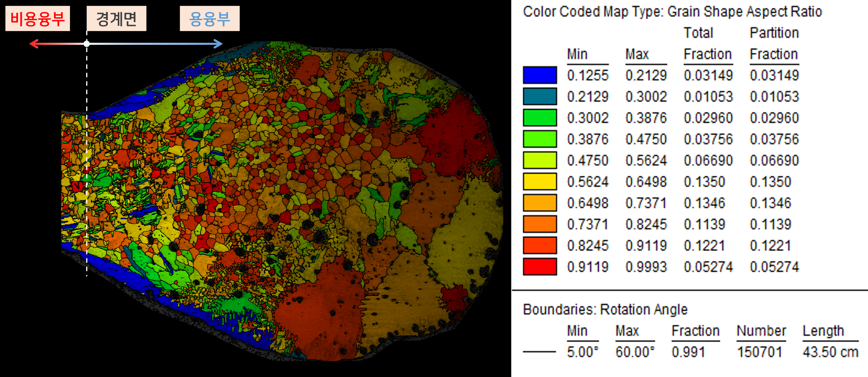The height and width of the screenshot is (377, 868).
Task: Click the red-orange 0.8245 legend swatch
Action: pos(539,245)
